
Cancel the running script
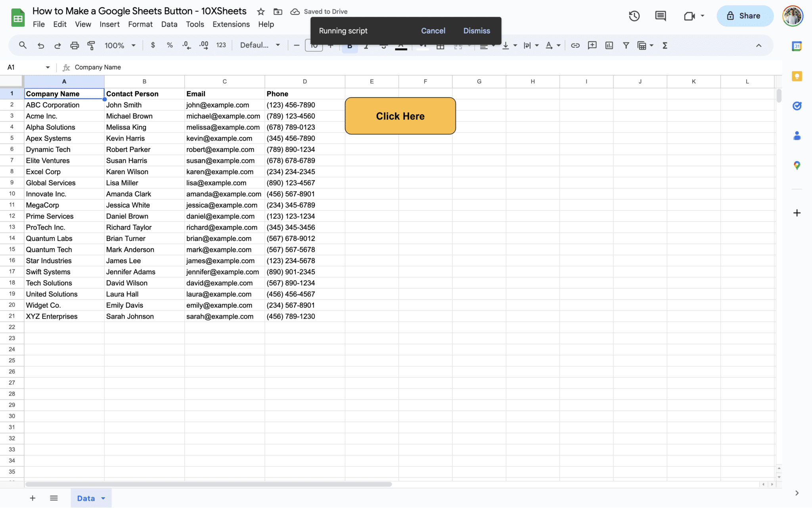click(433, 31)
